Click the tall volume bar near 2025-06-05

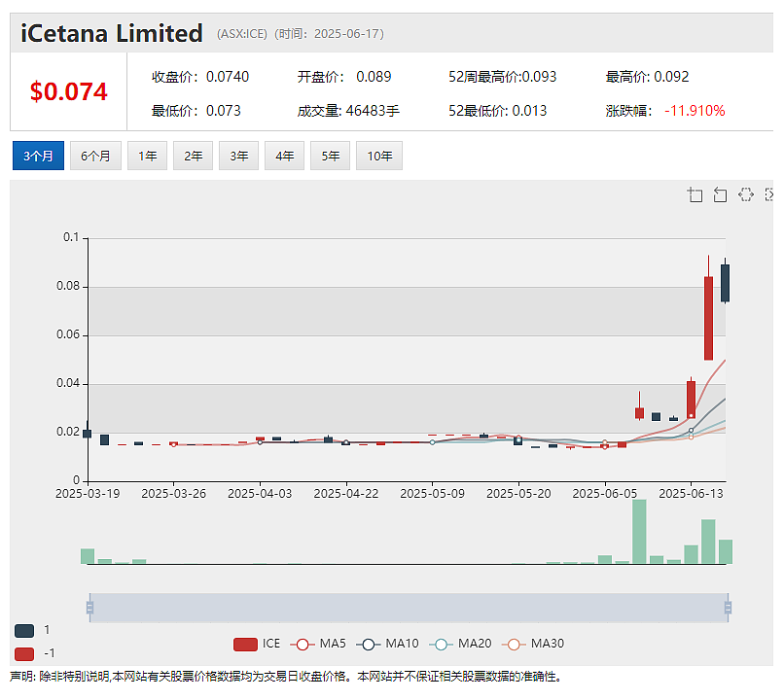tap(639, 532)
